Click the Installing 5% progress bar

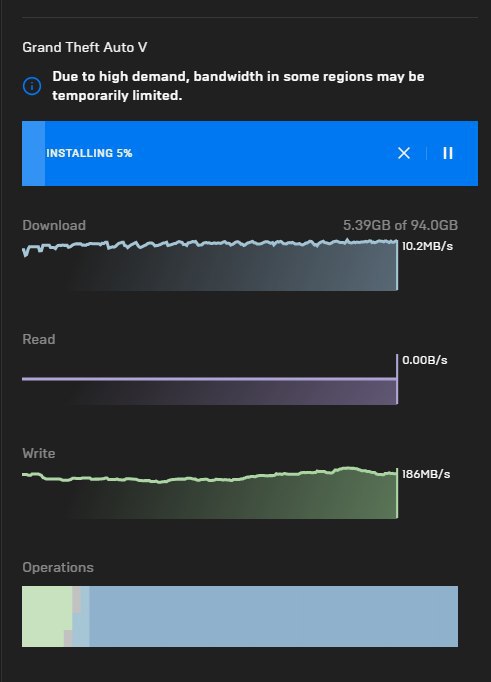pos(250,154)
